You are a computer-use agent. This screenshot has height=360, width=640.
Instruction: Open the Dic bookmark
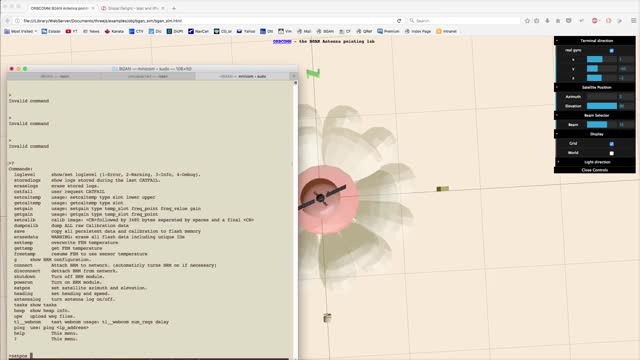(155, 31)
